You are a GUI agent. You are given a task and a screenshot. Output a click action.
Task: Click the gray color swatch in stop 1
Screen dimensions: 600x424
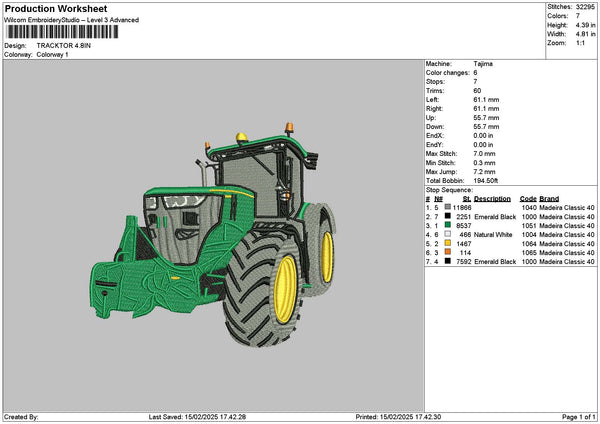click(x=445, y=206)
